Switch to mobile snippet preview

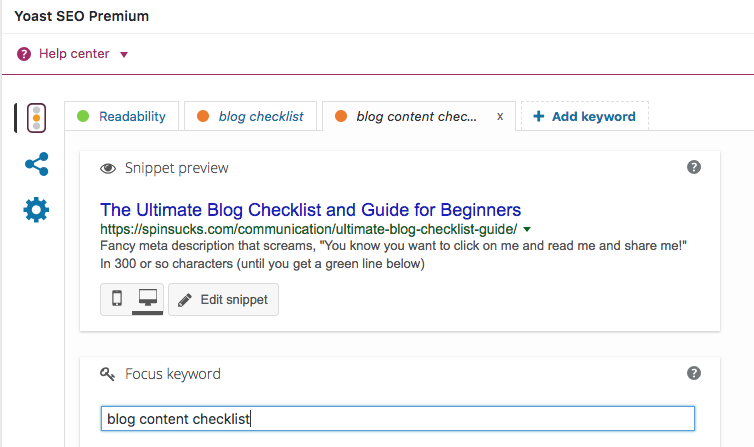click(x=117, y=299)
